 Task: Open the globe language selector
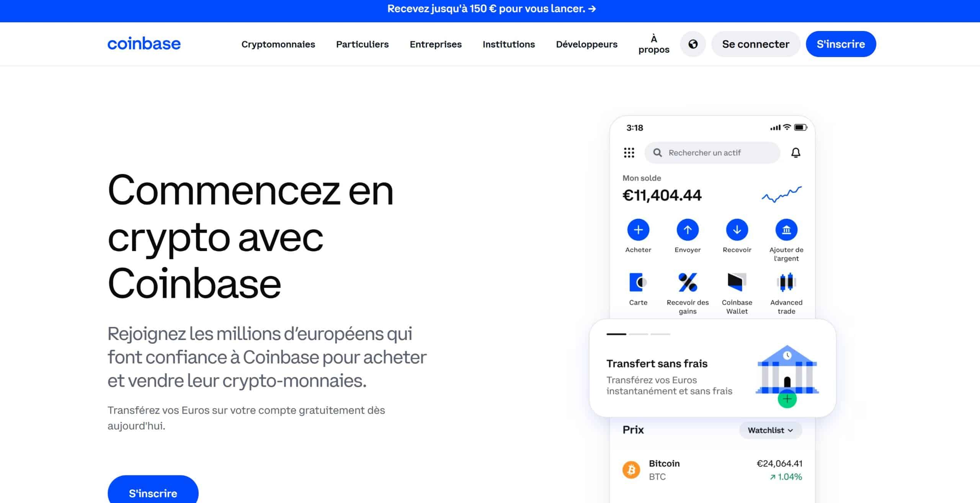pos(693,44)
